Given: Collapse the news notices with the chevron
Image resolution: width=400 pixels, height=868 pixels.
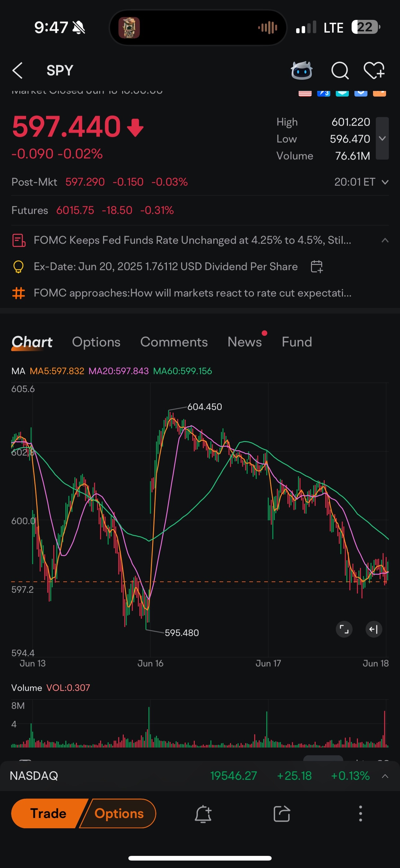Looking at the screenshot, I should point(385,240).
